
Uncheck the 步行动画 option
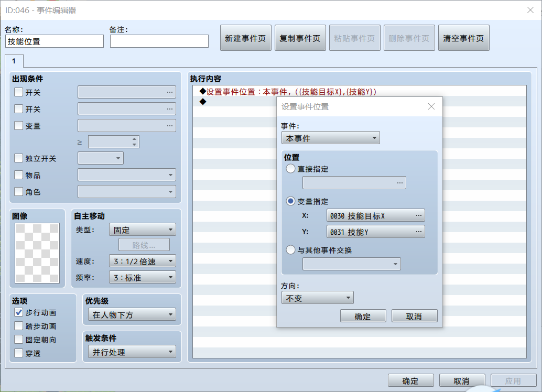click(x=19, y=312)
